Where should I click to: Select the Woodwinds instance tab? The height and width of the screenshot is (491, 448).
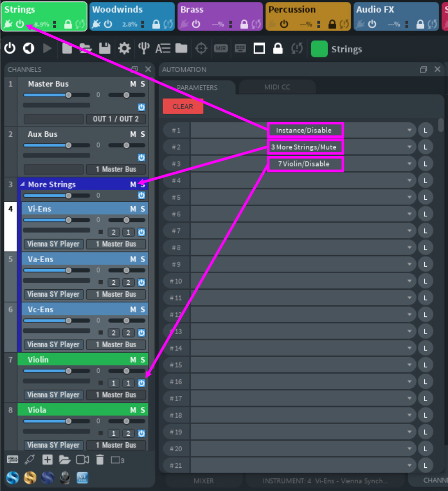tap(132, 16)
